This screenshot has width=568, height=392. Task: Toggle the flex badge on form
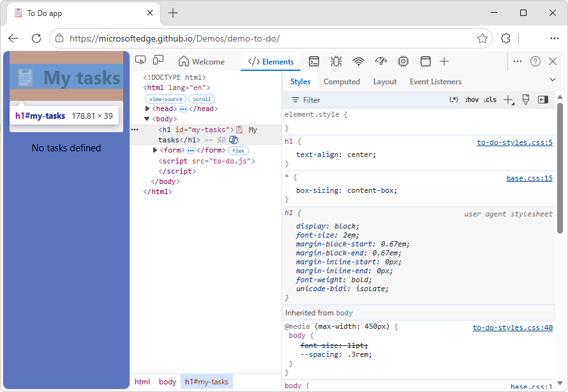click(238, 150)
